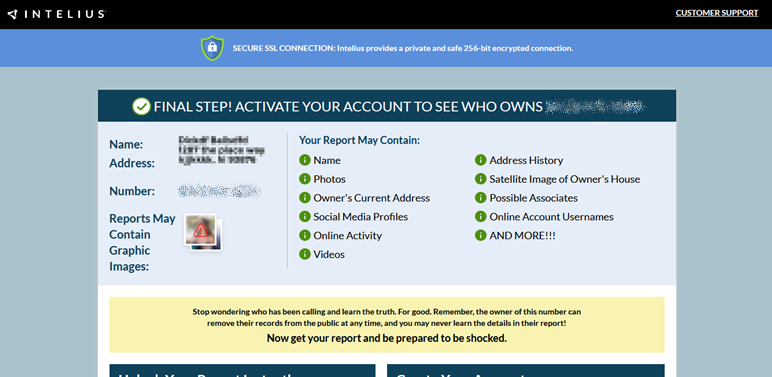Click info icon beside Online Activity
Screen dimensions: 772x377
point(305,235)
